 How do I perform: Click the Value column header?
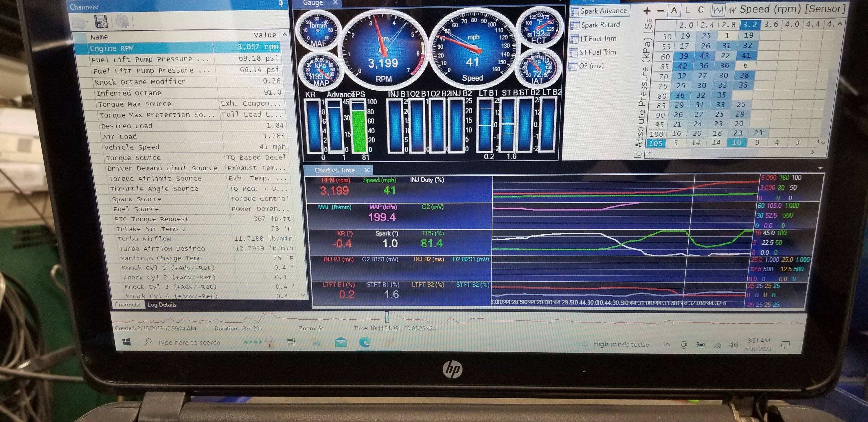tap(265, 35)
